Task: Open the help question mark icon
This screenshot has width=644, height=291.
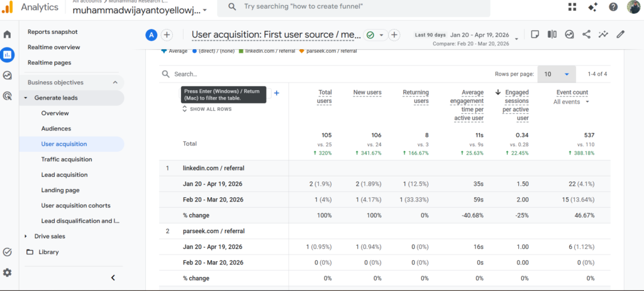Action: 613,7
